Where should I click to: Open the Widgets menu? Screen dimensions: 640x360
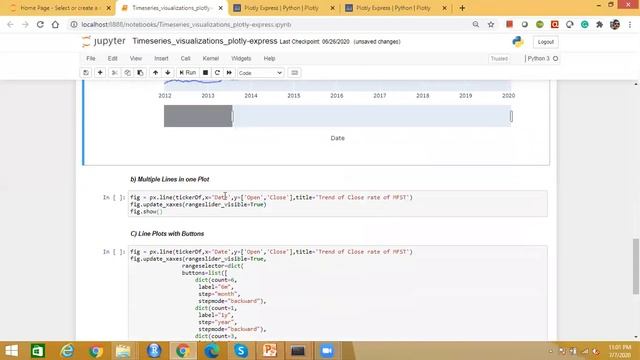coord(241,58)
